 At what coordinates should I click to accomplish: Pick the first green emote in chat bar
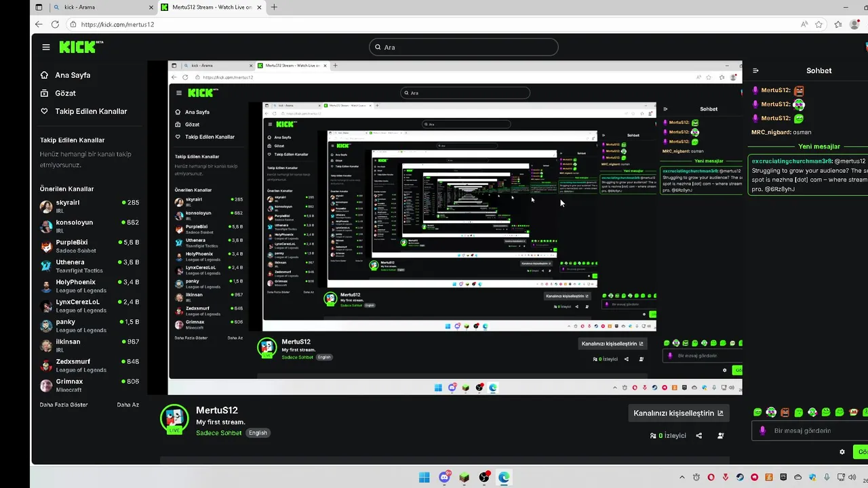[757, 412]
